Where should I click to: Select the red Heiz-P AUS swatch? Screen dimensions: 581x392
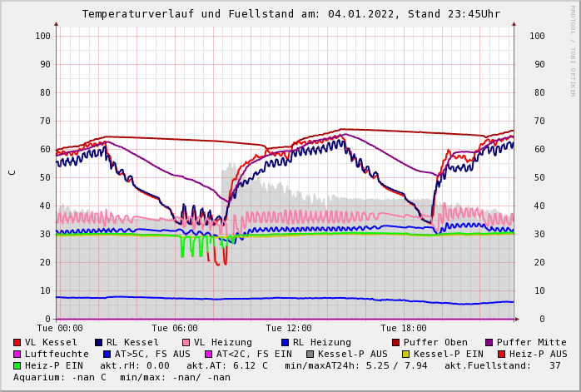coord(501,354)
